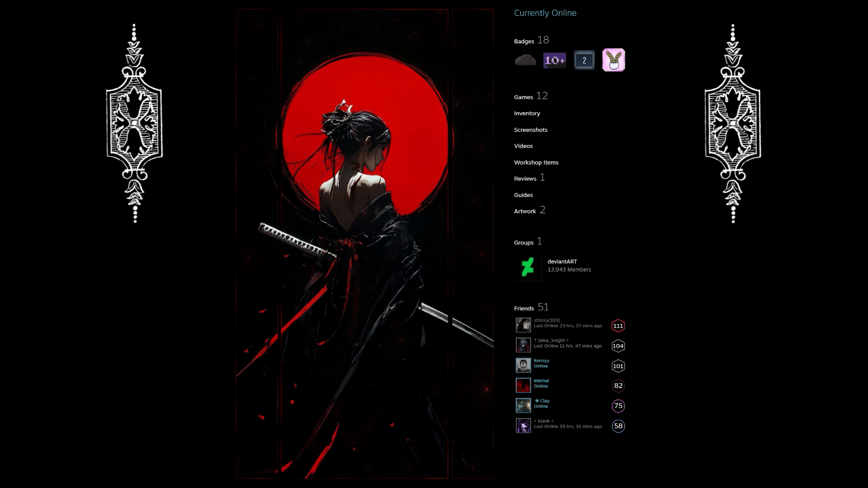Click level 111 hexagon badge
The width and height of the screenshot is (868, 488).
(x=618, y=326)
